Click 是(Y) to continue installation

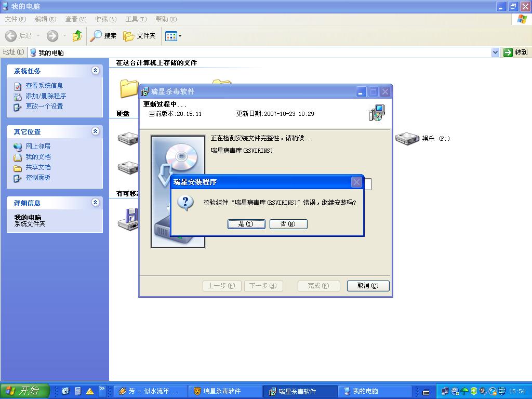(x=246, y=224)
